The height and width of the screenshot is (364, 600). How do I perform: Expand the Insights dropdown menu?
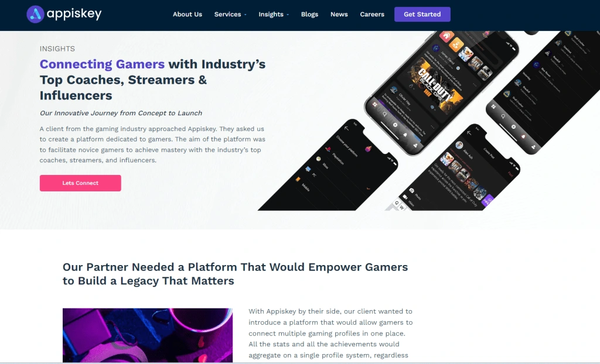coord(274,14)
